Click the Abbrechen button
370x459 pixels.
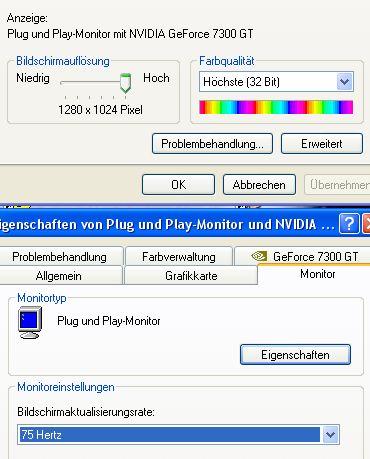[x=259, y=184]
